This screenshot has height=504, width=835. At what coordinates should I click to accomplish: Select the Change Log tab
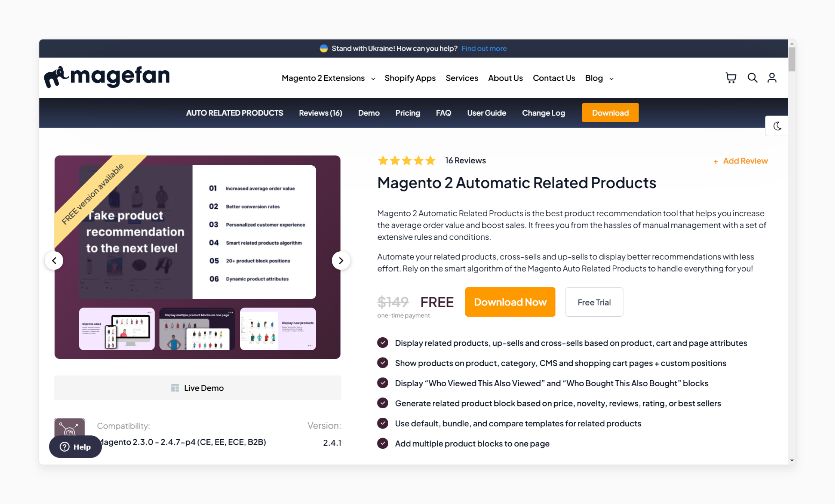pyautogui.click(x=544, y=113)
